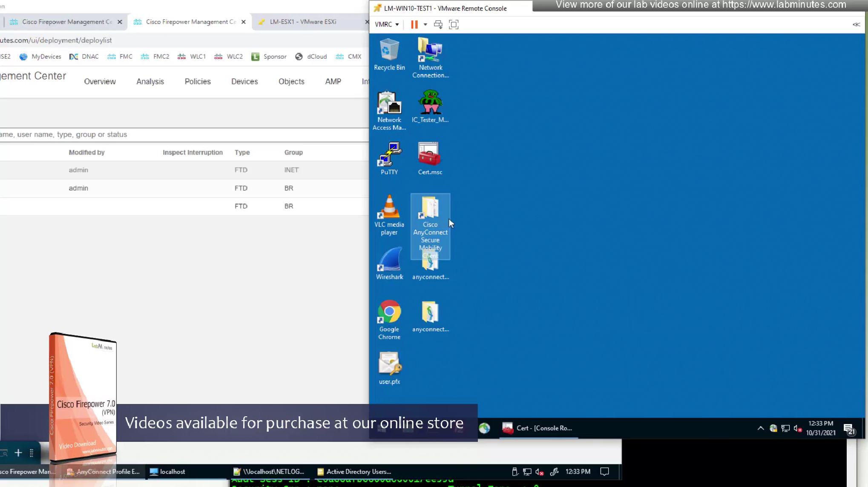Screen dimensions: 868x487
Task: Show hidden system tray icons chevron
Action: click(x=760, y=428)
